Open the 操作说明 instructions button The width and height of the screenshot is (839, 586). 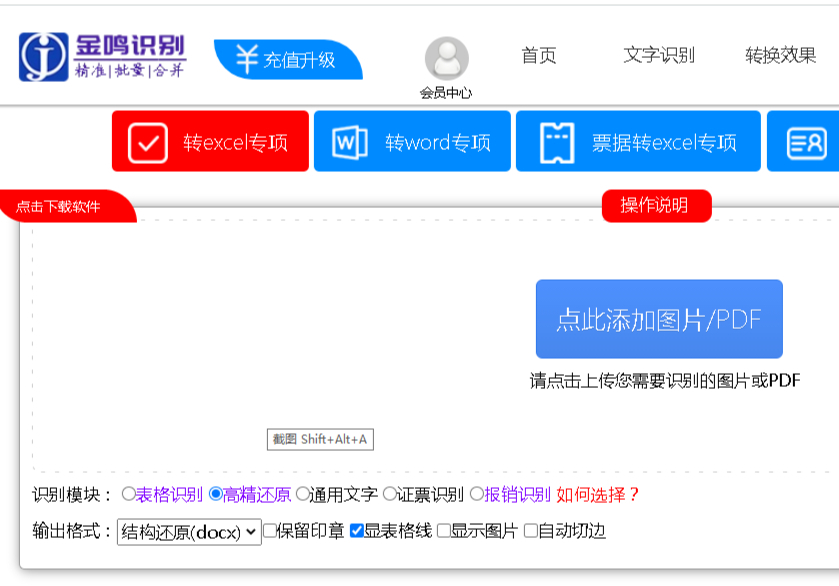coord(657,206)
